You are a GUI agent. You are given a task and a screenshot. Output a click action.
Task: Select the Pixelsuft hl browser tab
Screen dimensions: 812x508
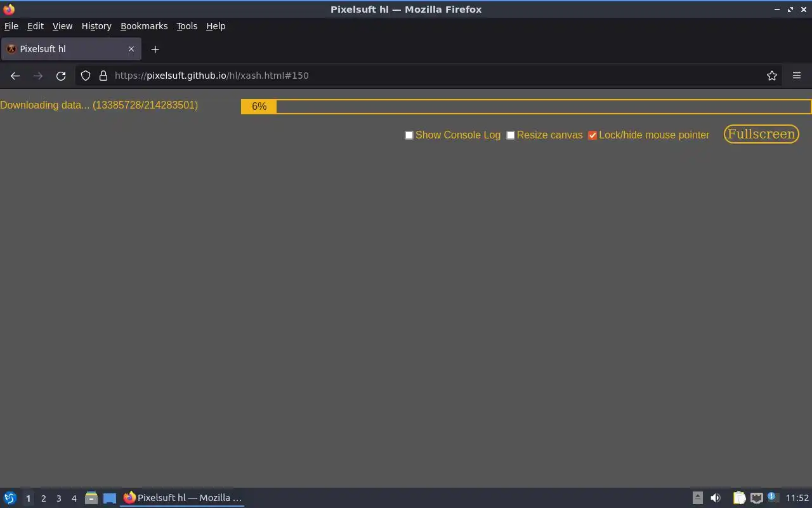[x=71, y=49]
